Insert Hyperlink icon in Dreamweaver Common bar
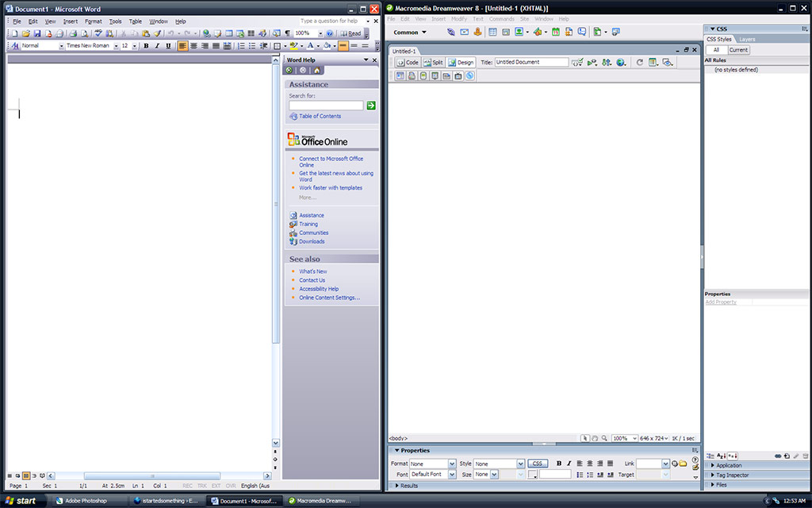 pos(451,32)
